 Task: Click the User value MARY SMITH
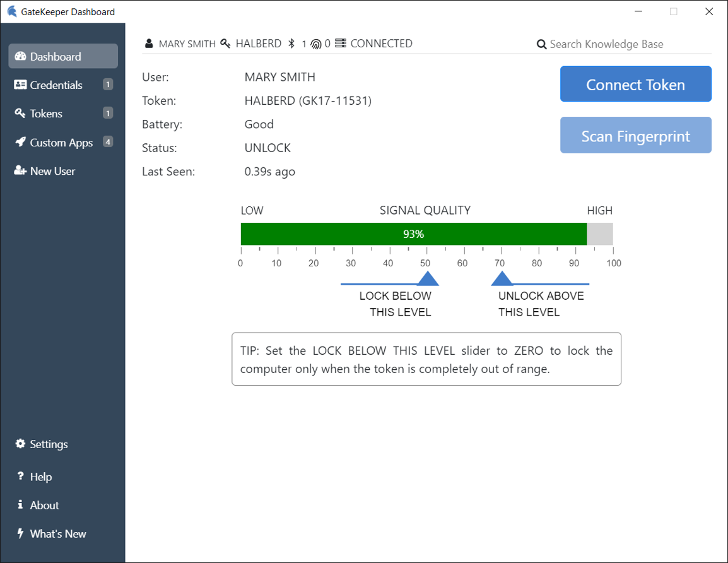click(280, 77)
